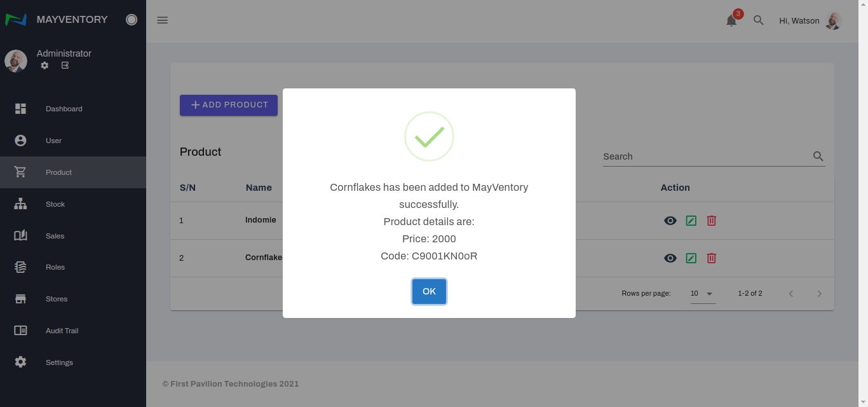Click the settings gear under Administrator
The width and height of the screenshot is (868, 407).
(x=44, y=66)
